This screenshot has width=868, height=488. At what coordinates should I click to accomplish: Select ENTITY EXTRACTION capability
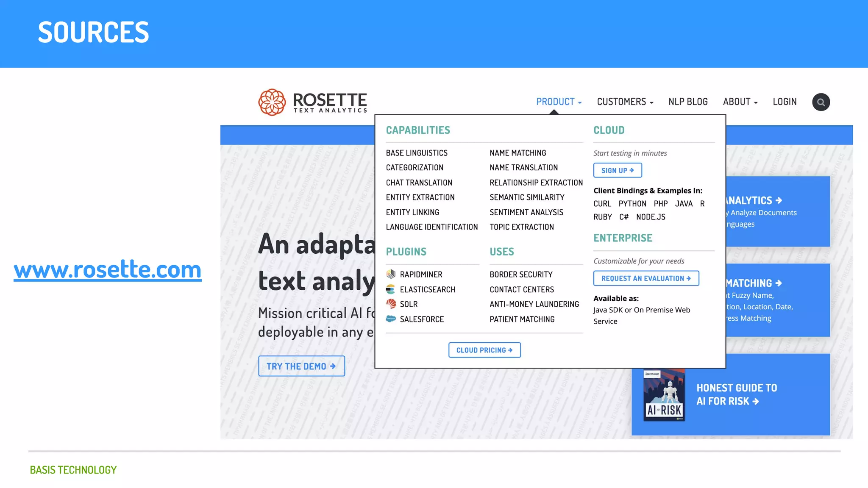tap(420, 197)
